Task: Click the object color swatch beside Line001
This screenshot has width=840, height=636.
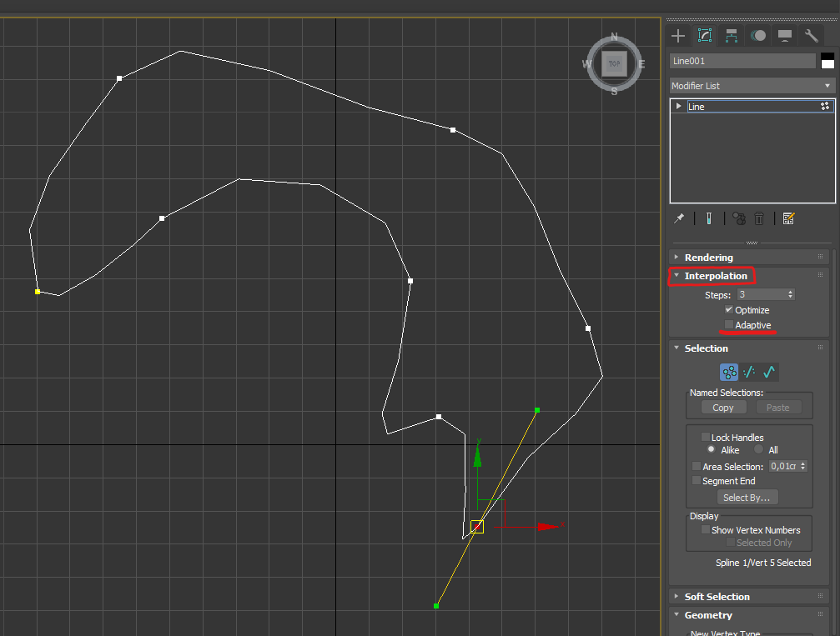Action: (x=827, y=61)
